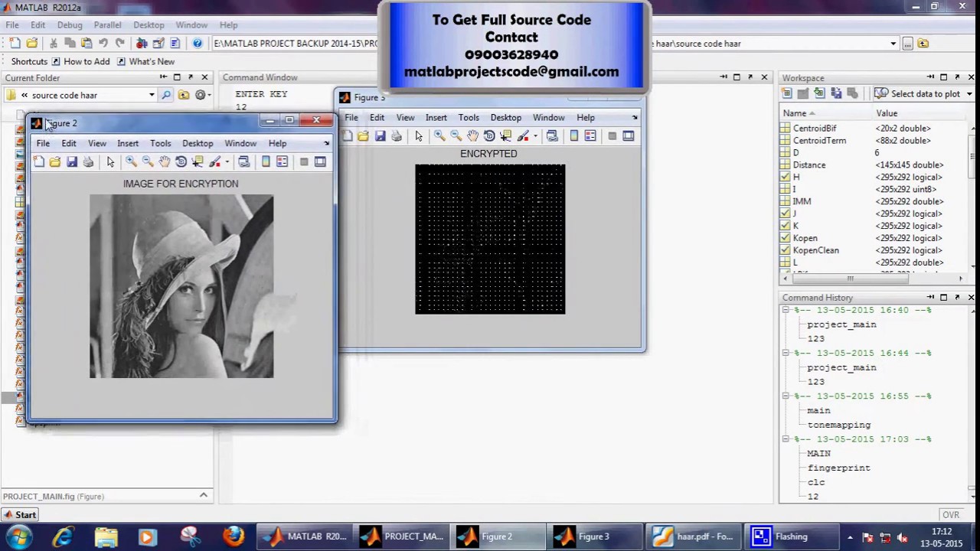Viewport: 980px width, 551px height.
Task: Save Figure 3 using the toolbar save icon
Action: pos(380,135)
